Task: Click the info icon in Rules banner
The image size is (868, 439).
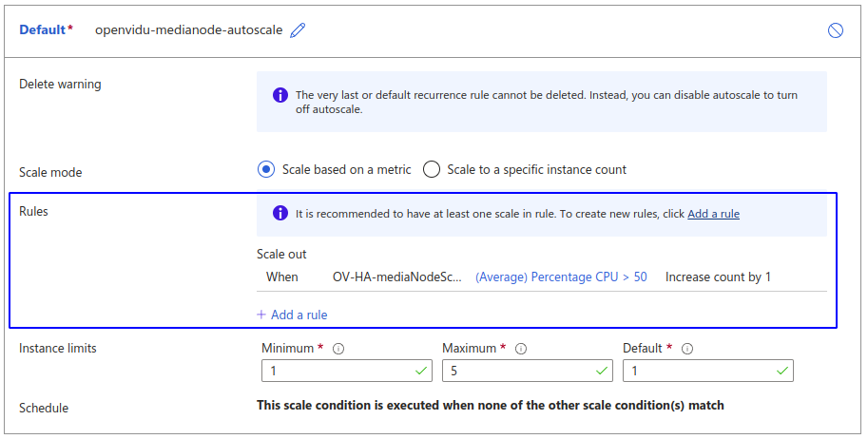Action: [x=280, y=214]
